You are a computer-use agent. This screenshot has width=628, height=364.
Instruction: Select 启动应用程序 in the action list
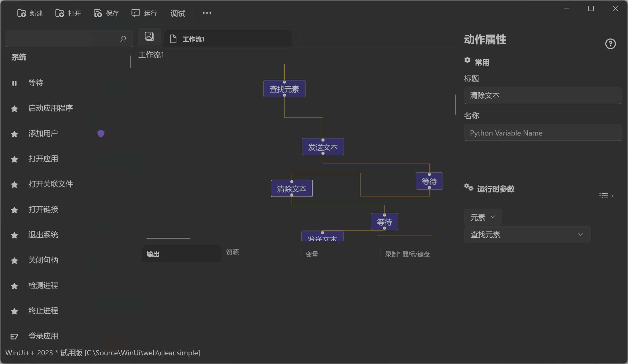(x=51, y=108)
